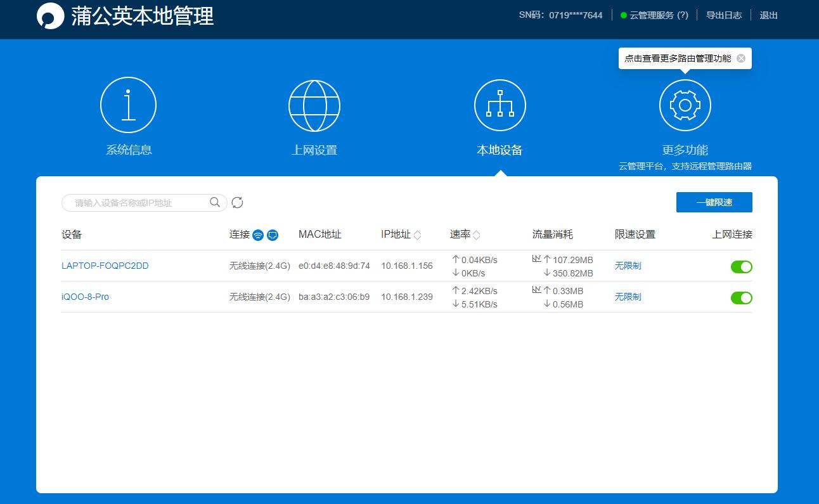
Task: Disable internet access for LAPTOP-FOQPC2DD
Action: pyautogui.click(x=742, y=266)
